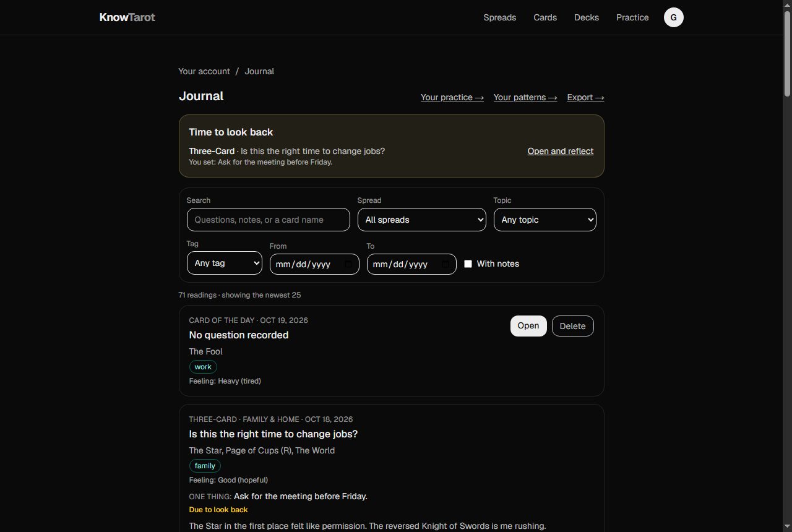Click the Your account breadcrumb
This screenshot has height=532, width=792.
point(204,71)
